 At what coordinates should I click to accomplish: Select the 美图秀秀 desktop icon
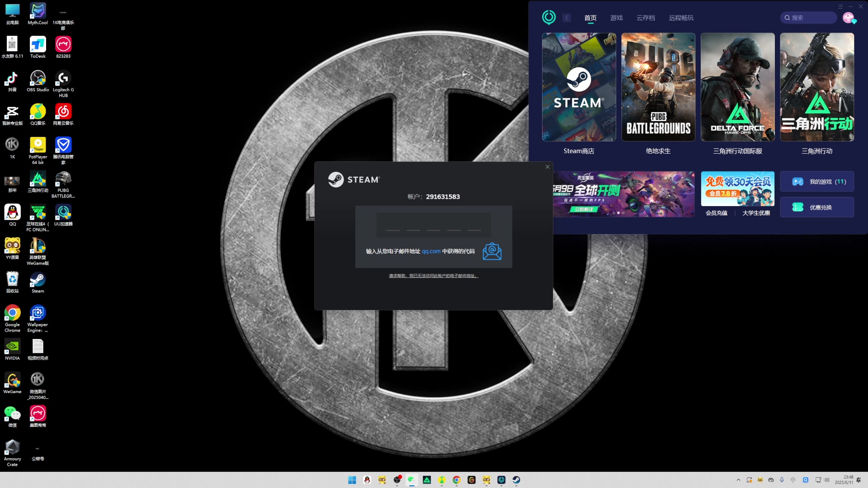(x=38, y=417)
